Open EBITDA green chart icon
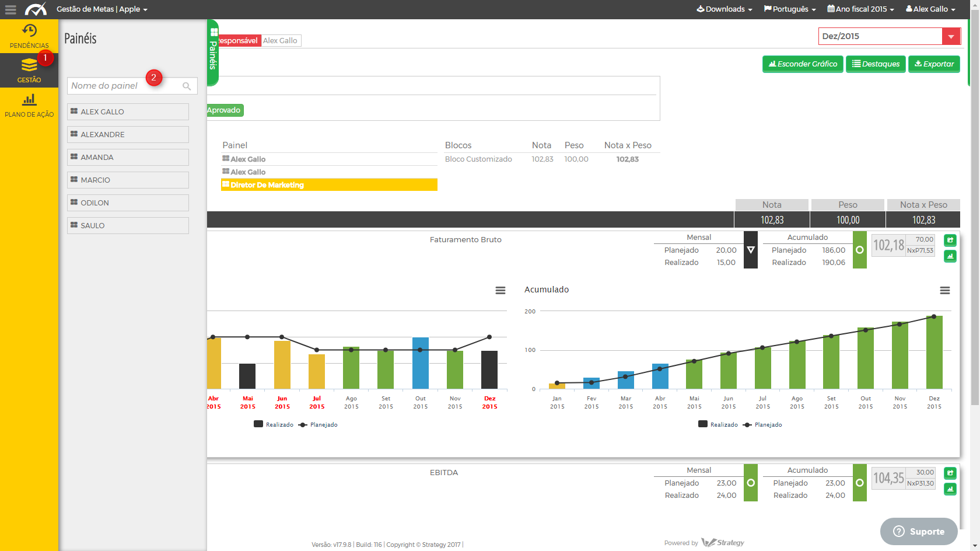The width and height of the screenshot is (980, 551). [x=950, y=489]
